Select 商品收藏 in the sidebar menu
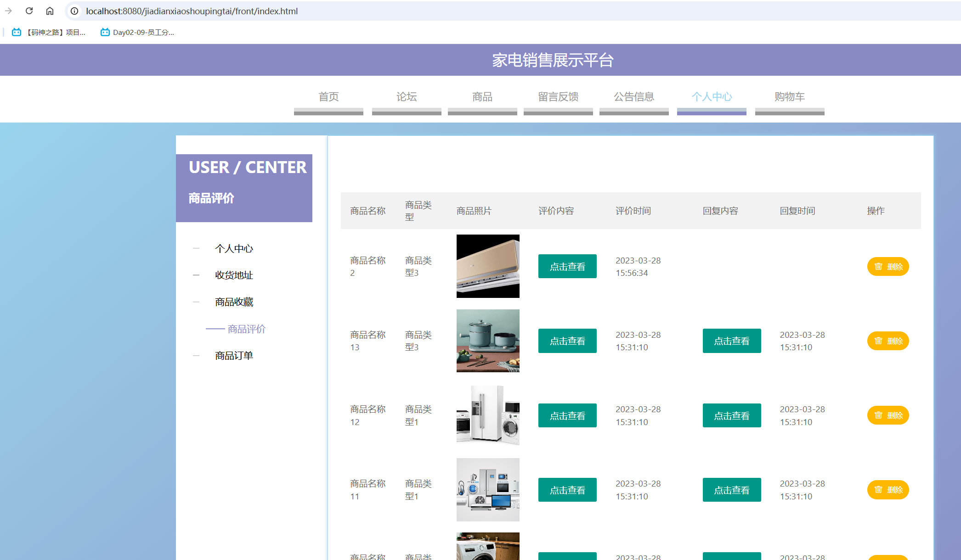This screenshot has width=961, height=560. (x=234, y=302)
